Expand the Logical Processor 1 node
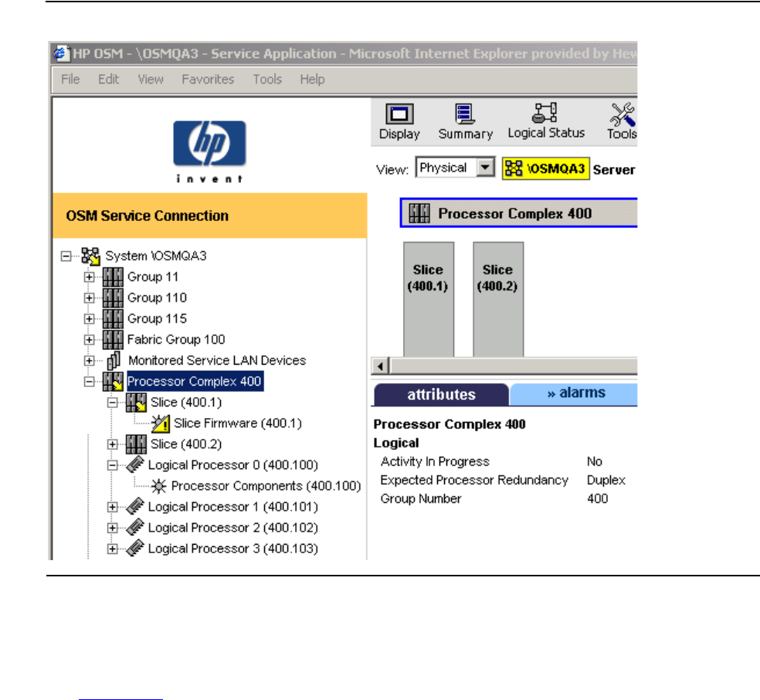The image size is (760, 700). click(x=113, y=507)
